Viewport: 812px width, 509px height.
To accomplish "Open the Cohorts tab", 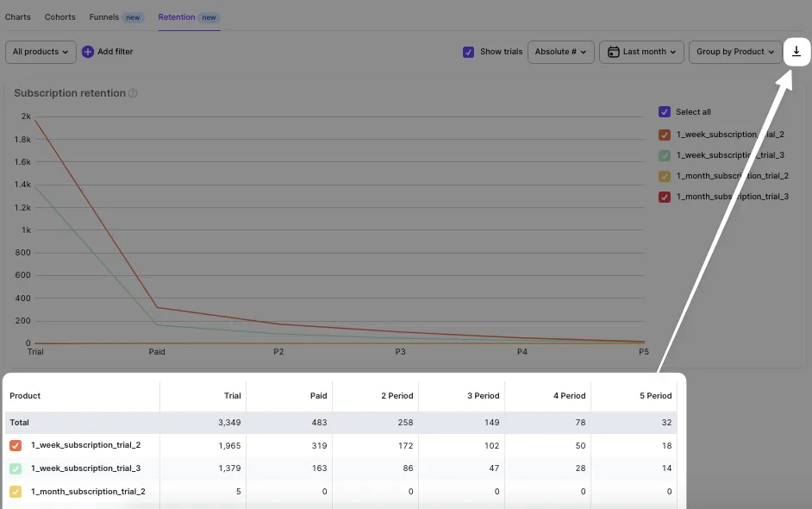I will click(59, 17).
